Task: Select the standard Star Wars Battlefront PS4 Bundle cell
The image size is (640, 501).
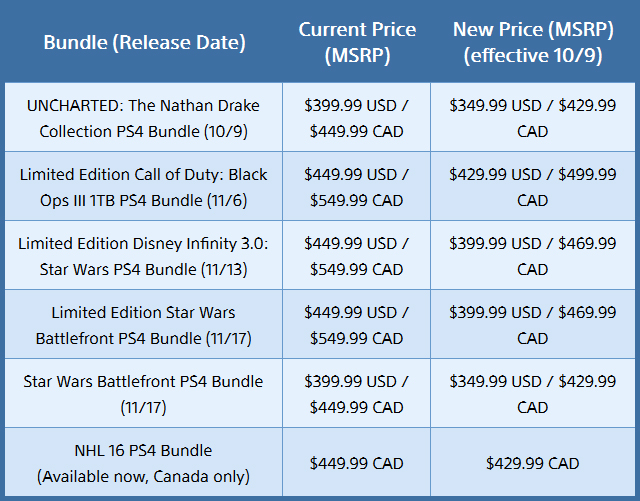Action: click(x=144, y=393)
